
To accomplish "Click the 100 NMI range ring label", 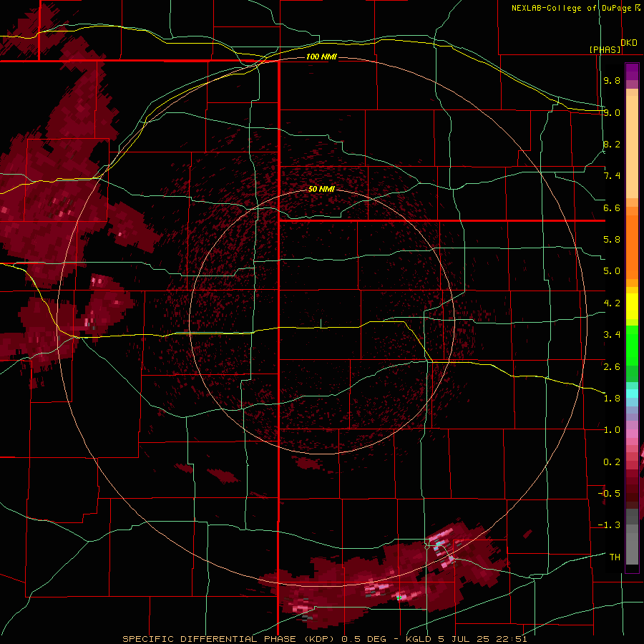I will tap(321, 57).
